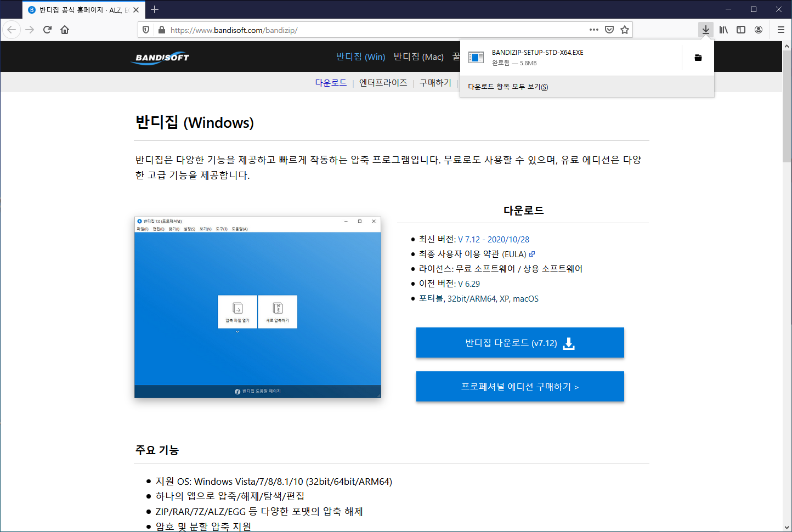Screen dimensions: 792x532
Task: Show sidebars icon
Action: pyautogui.click(x=741, y=30)
